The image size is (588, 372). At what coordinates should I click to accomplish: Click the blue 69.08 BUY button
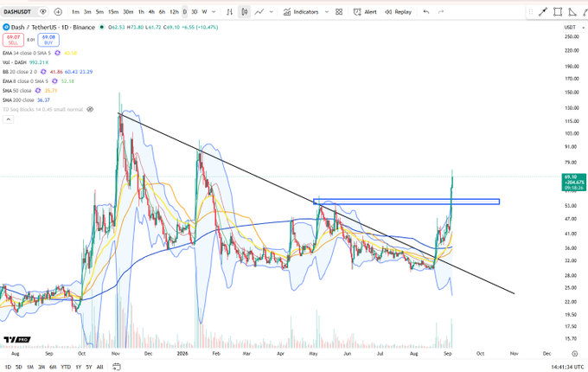coord(48,40)
